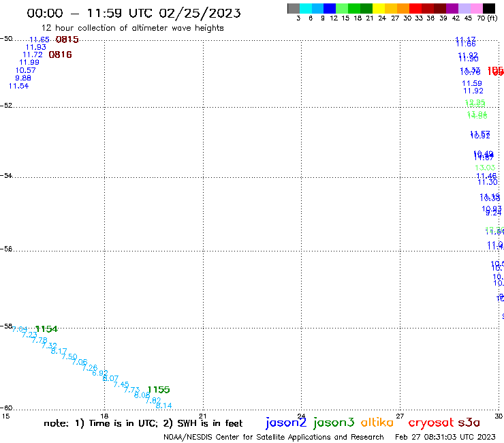504x443 pixels.
Task: Click the -58 latitude axis label
Action: coord(6,326)
